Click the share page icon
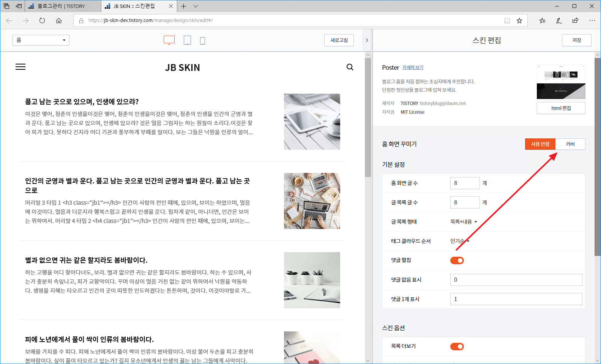This screenshot has height=364, width=601. (576, 20)
